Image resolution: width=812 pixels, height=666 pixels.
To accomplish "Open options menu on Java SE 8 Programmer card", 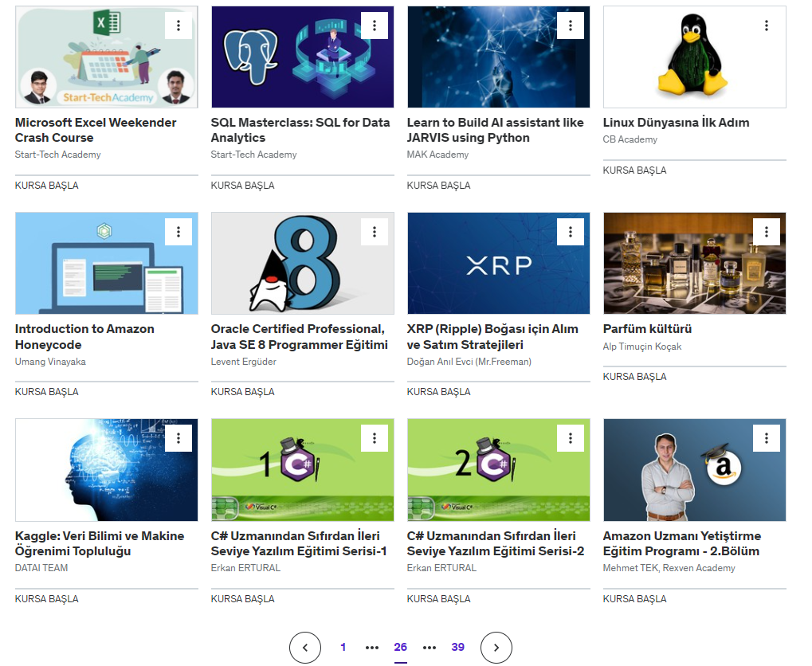I will coord(375,232).
